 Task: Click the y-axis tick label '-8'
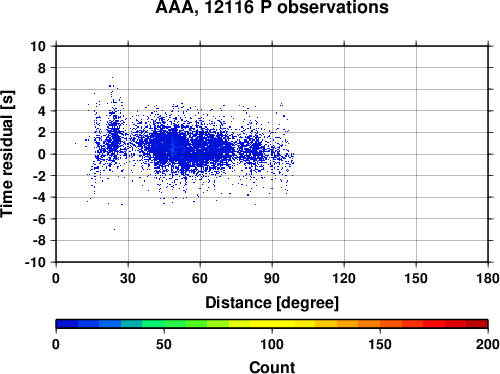39,241
